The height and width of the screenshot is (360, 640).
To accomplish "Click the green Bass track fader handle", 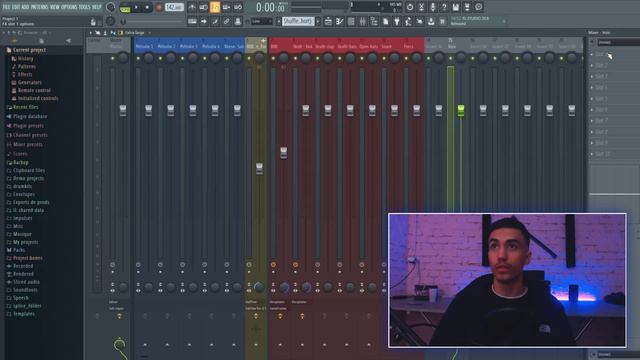I will (461, 110).
